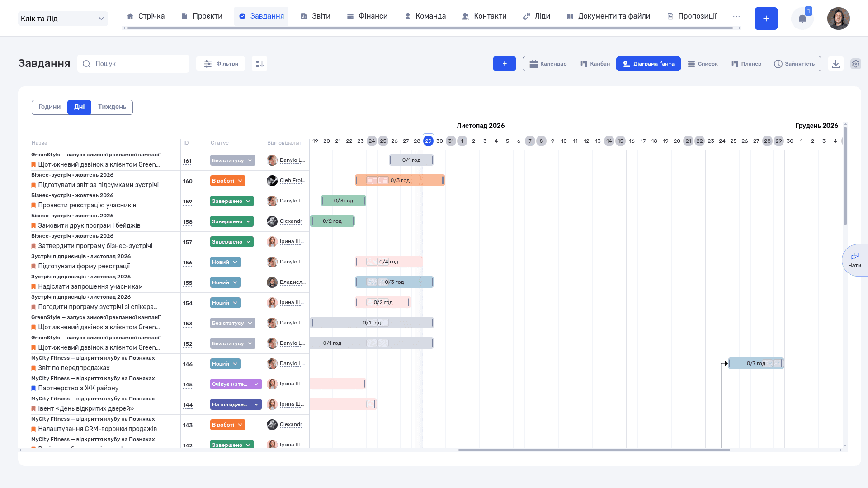This screenshot has width=868, height=488.
Task: Select the Діаграма Ґанта view
Action: click(648, 64)
